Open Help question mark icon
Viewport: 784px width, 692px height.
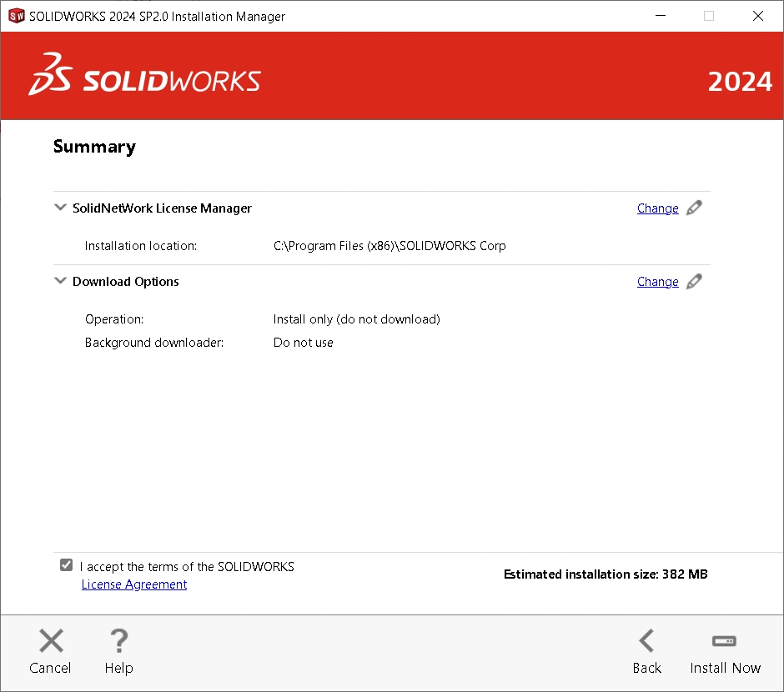pyautogui.click(x=119, y=641)
